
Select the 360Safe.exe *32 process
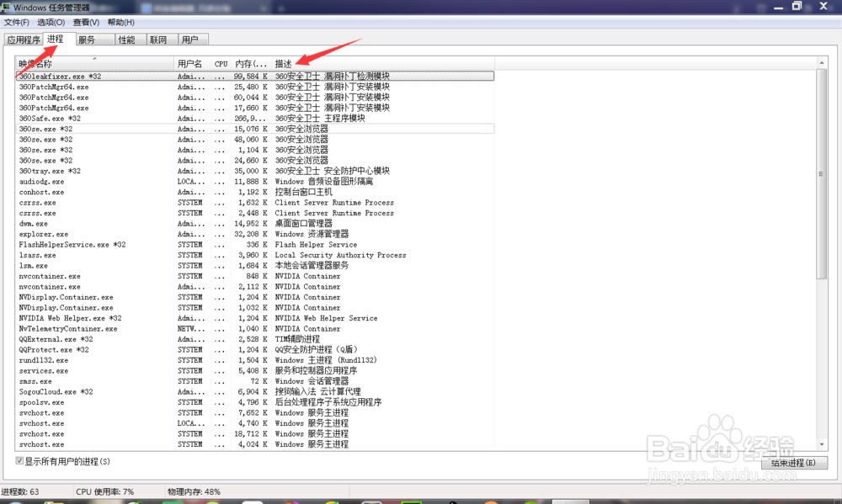(x=255, y=118)
